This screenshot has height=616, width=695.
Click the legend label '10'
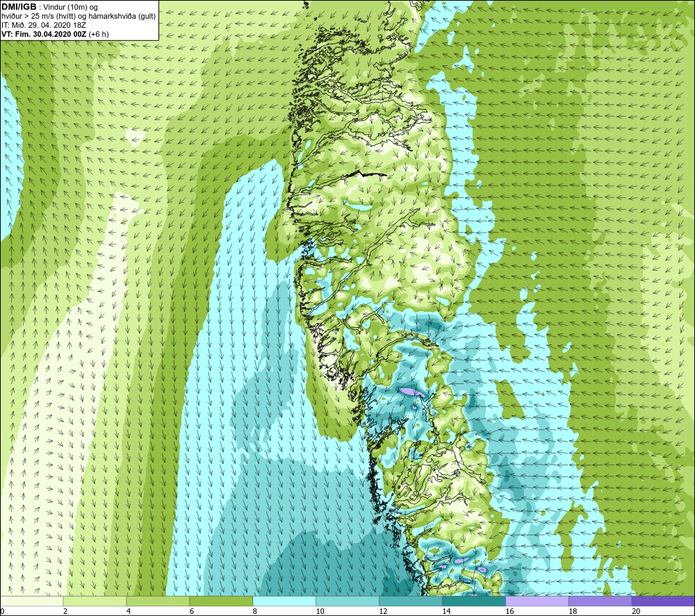tap(320, 611)
